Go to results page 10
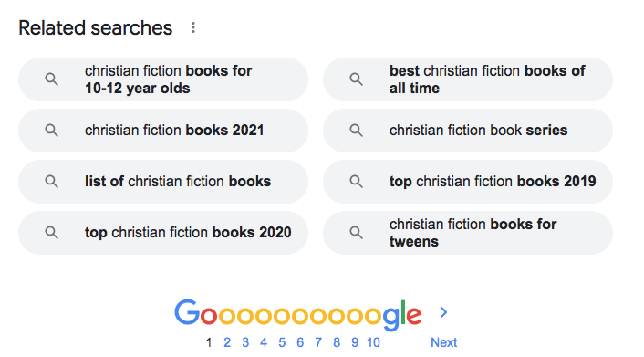644x357 pixels. (373, 342)
